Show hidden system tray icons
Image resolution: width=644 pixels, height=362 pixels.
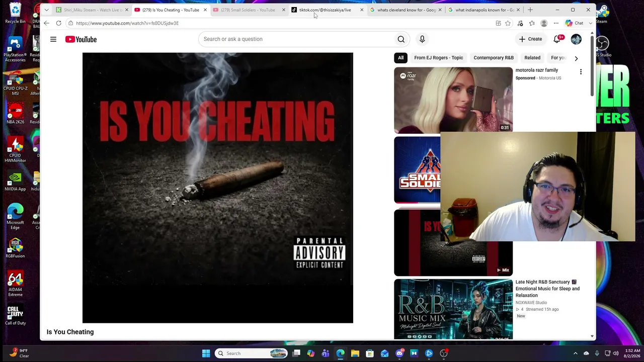coord(576,353)
